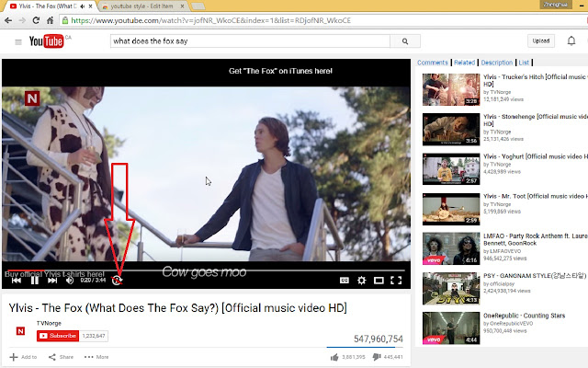Click the 'Get The Fox on iTunes here!' annotation
588x368 pixels.
pos(280,71)
